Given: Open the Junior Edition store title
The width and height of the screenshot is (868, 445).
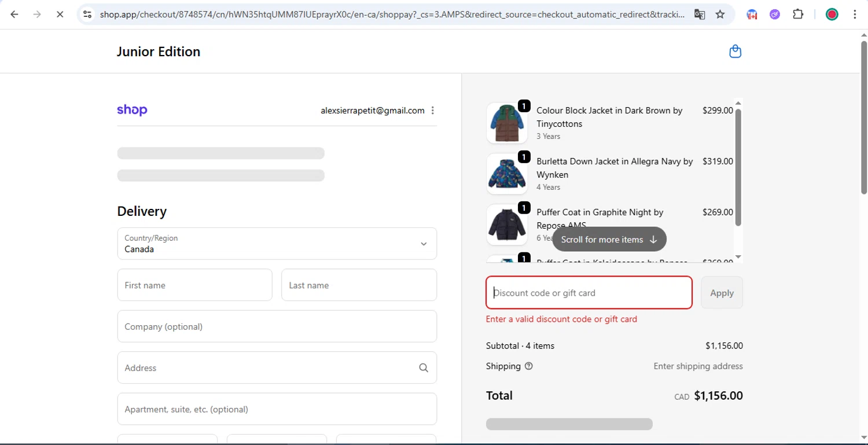Looking at the screenshot, I should coord(159,52).
